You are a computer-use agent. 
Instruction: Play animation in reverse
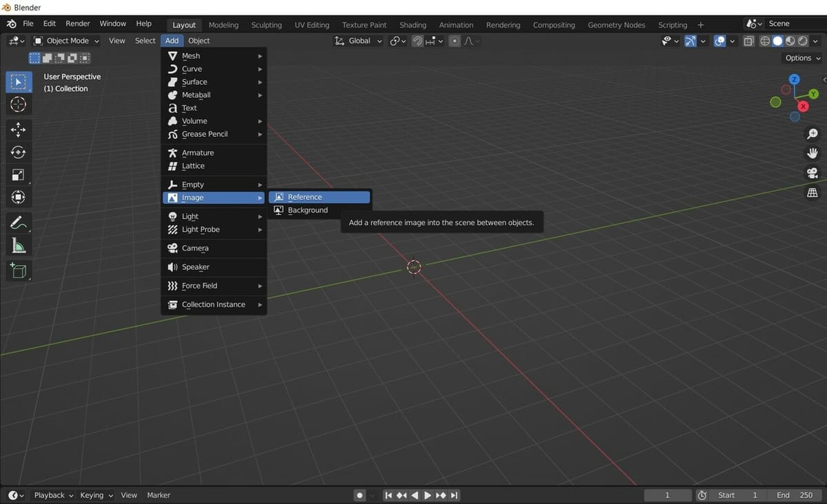pos(415,495)
